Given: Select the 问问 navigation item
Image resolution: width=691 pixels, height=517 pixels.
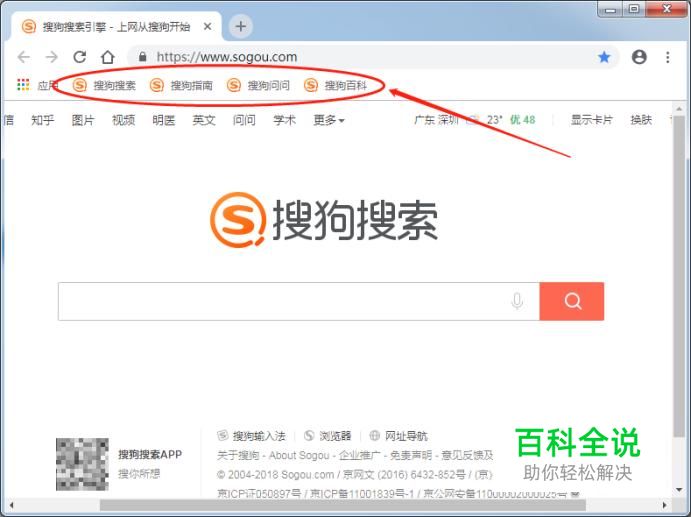Looking at the screenshot, I should pos(244,120).
